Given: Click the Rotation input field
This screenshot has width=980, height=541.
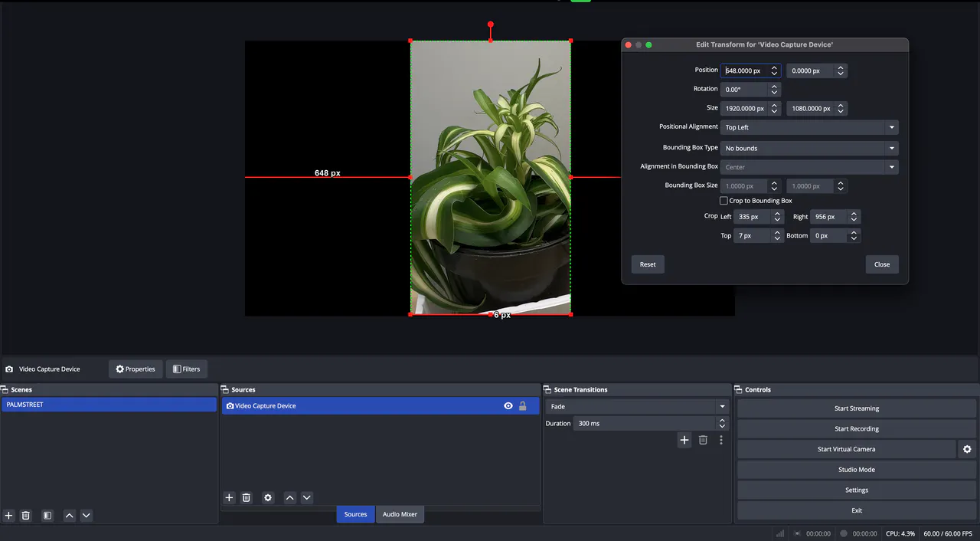Looking at the screenshot, I should (x=744, y=90).
